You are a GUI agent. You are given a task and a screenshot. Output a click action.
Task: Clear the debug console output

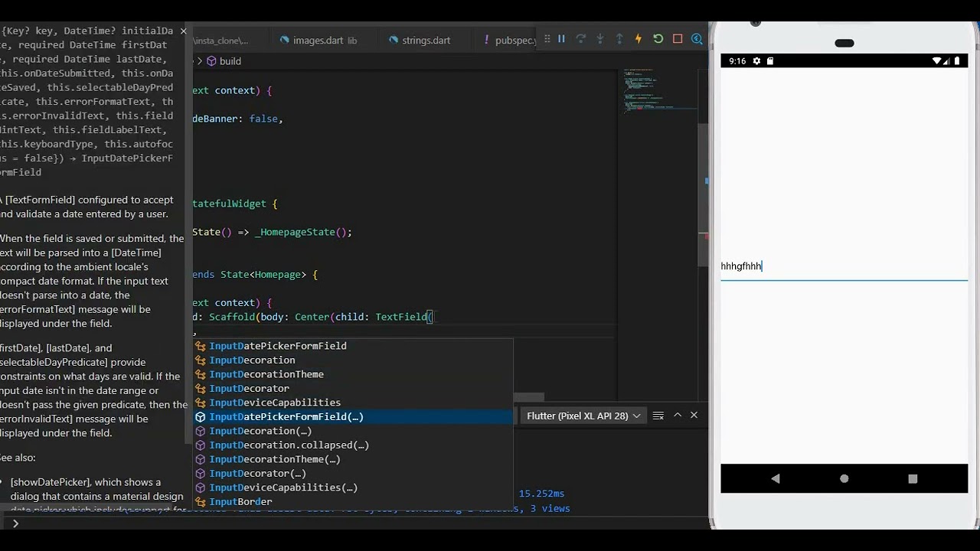pyautogui.click(x=658, y=416)
